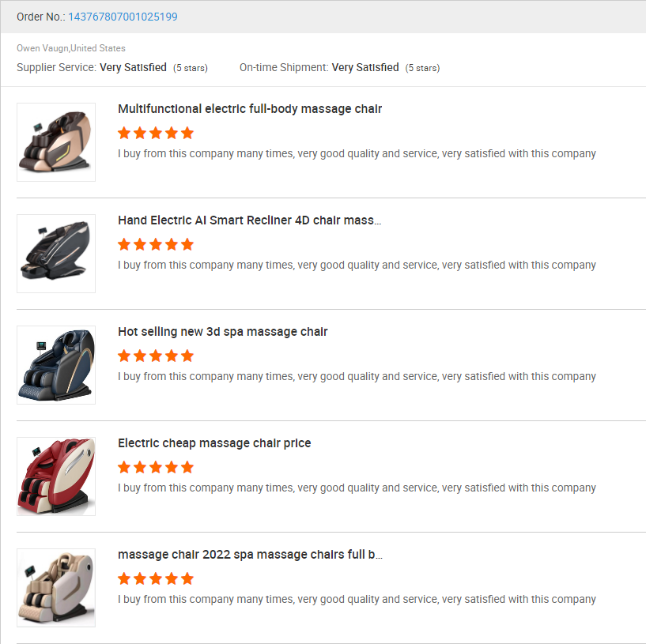Viewport: 646px width, 644px height.
Task: Click reviewer name Owen Vaugn, United States
Action: [x=71, y=48]
